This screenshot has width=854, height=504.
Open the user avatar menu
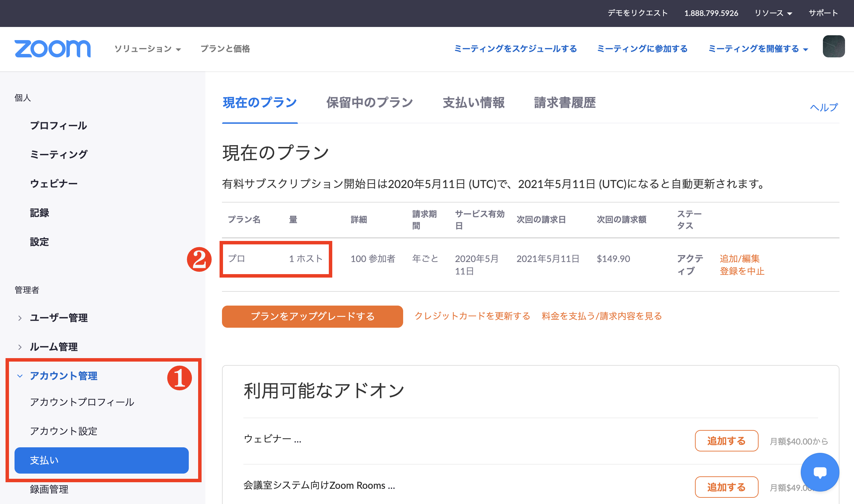pos(834,46)
